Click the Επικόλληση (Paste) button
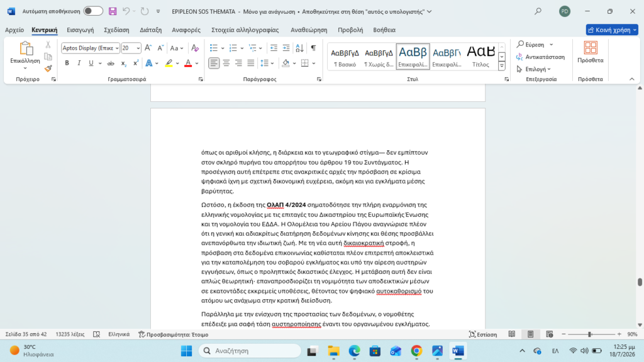The image size is (644, 362). pos(25,56)
